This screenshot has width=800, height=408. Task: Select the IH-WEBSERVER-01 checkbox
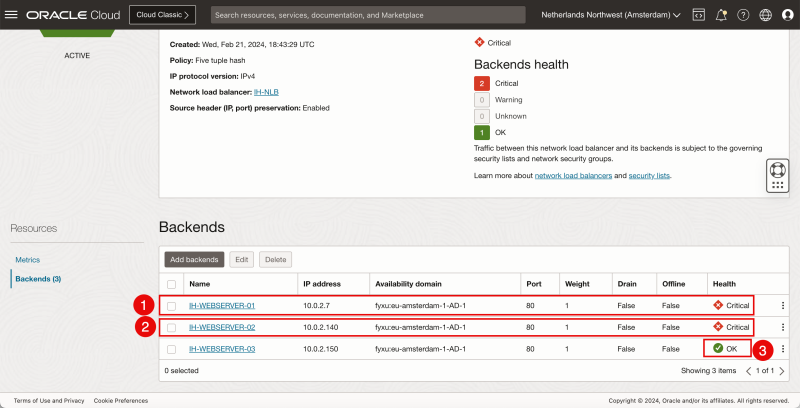point(172,305)
